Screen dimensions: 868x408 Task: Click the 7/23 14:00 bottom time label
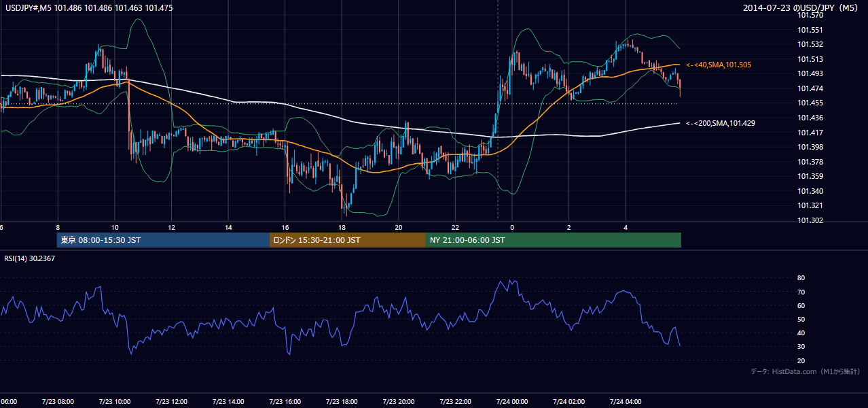pyautogui.click(x=228, y=402)
